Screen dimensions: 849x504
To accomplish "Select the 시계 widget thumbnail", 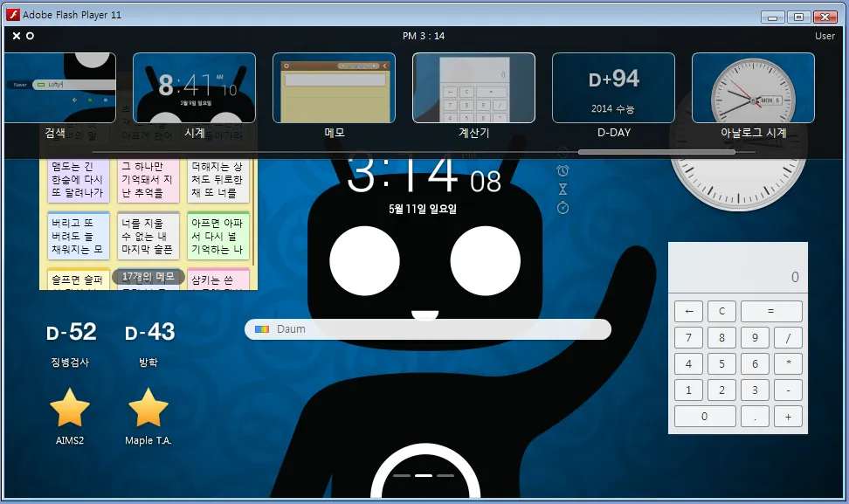I will [195, 87].
